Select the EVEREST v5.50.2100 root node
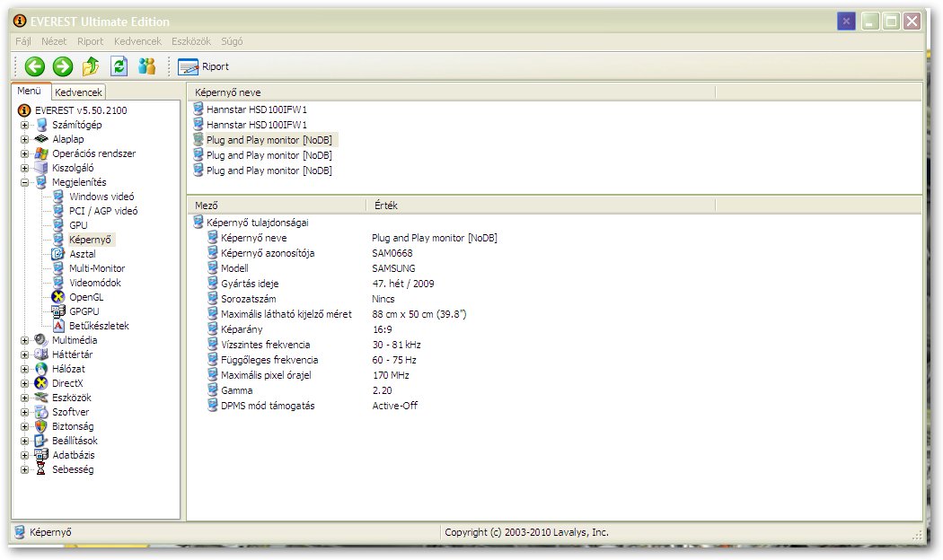 81,110
